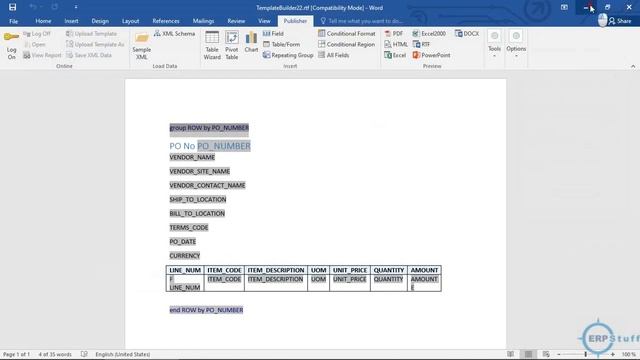Open All Fields

[x=333, y=55]
